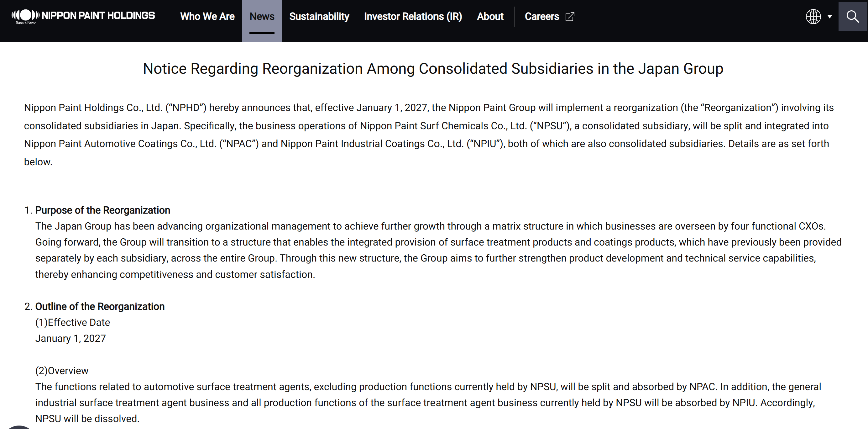Click the external-link icon beside Careers
Screen dimensions: 868x429
point(569,17)
